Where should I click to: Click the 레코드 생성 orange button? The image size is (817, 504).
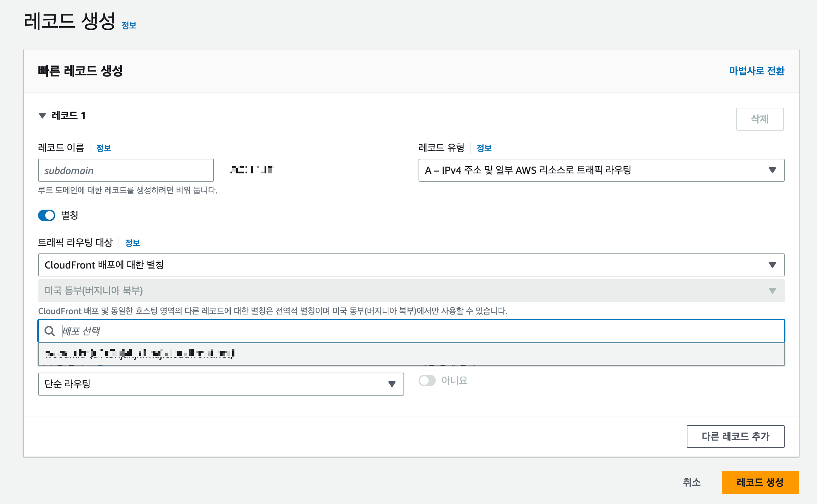pyautogui.click(x=760, y=482)
